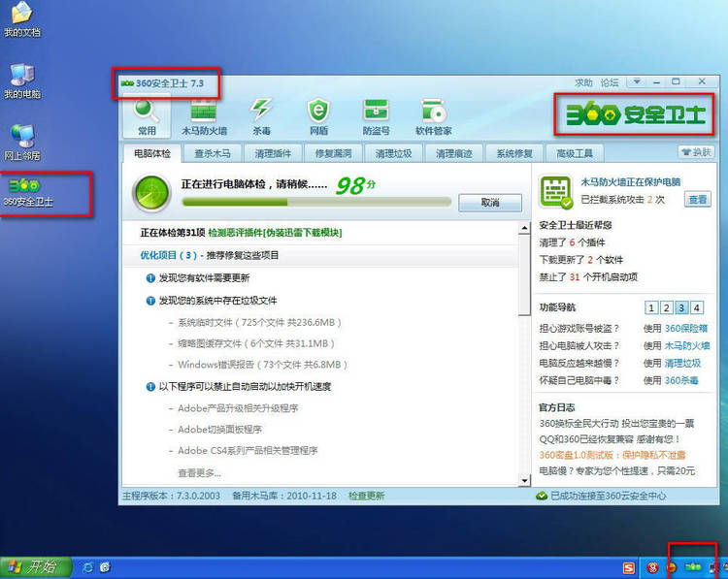
Task: Open the 常用 toolbar section
Action: [x=147, y=117]
